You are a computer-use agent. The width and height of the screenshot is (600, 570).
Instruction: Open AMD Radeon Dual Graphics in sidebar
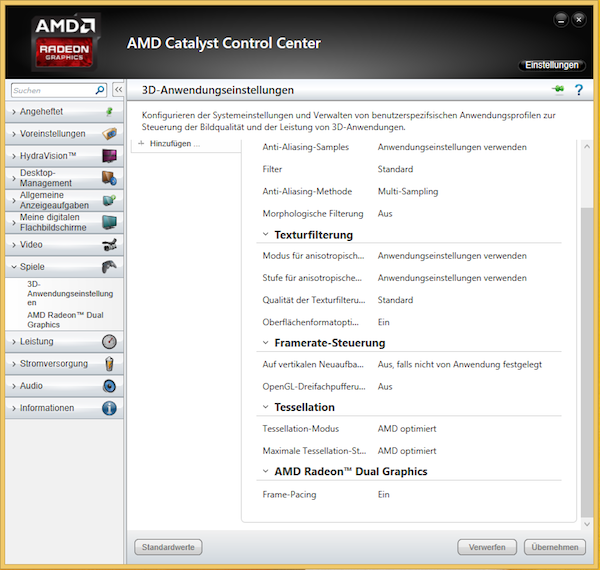(65, 320)
